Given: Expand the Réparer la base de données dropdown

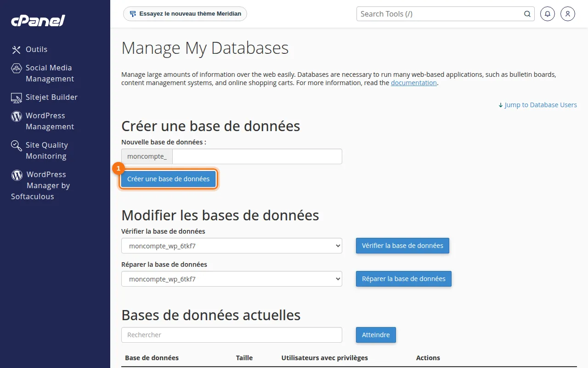Looking at the screenshot, I should (232, 279).
